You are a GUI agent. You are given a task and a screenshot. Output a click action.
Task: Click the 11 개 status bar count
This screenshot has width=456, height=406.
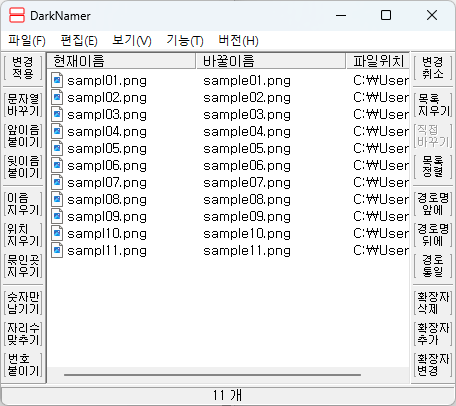pos(227,395)
